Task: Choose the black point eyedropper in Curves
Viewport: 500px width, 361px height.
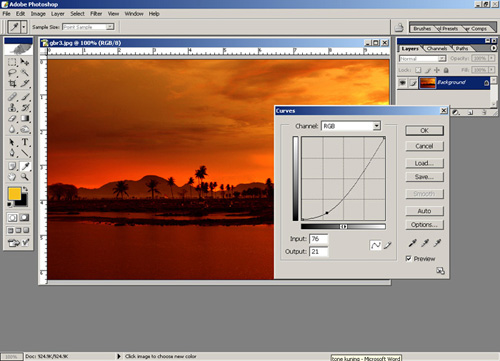Action: tap(412, 243)
